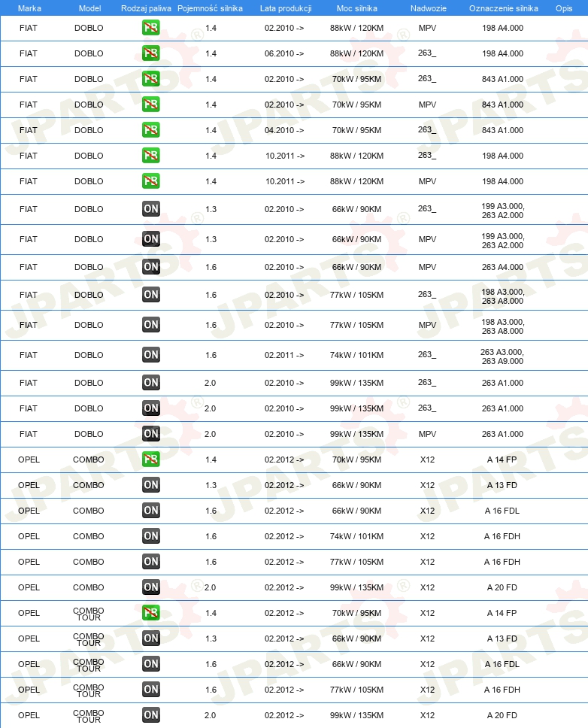Click petrol badge for Combo Tour 1.4 row
This screenshot has width=588, height=728.
click(151, 612)
